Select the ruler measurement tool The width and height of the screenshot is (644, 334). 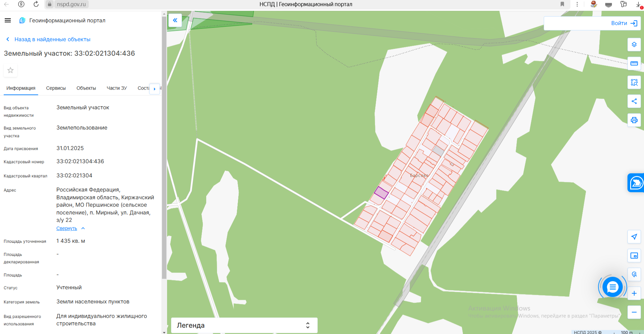[x=634, y=63]
